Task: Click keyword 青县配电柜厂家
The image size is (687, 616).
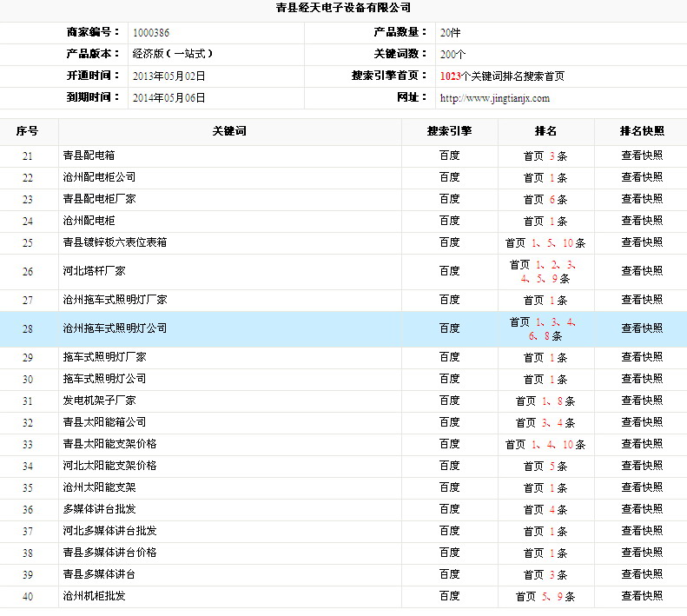Action: coord(100,199)
